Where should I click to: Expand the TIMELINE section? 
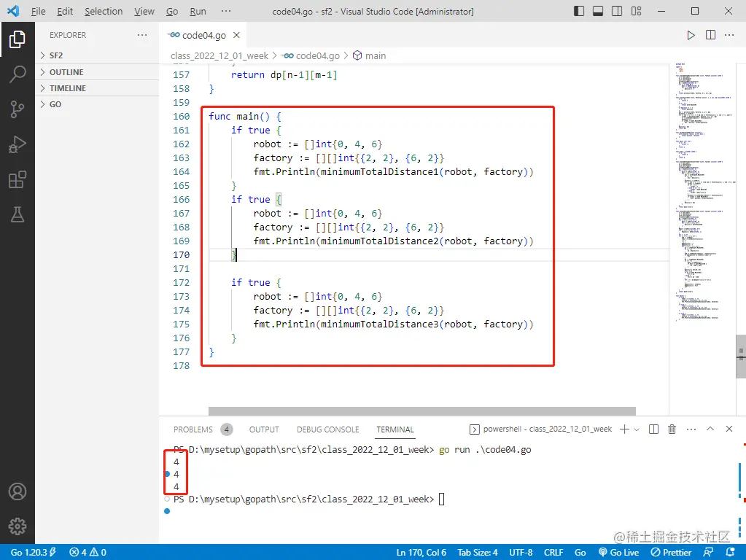tap(98, 88)
